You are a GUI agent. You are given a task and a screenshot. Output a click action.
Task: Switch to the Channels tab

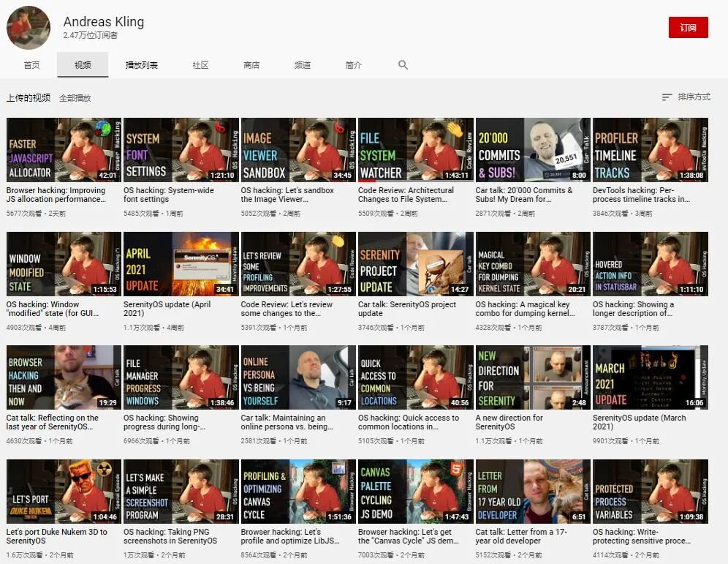(x=303, y=65)
